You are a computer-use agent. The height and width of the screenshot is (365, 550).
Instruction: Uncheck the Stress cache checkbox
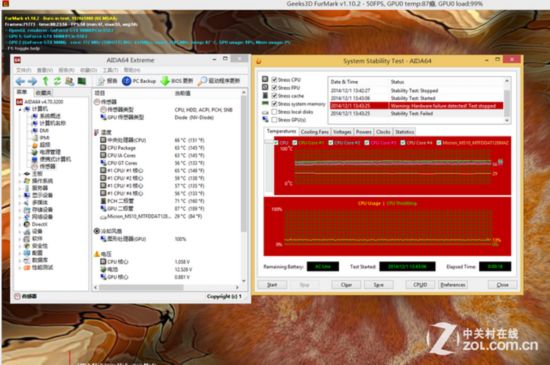[274, 96]
